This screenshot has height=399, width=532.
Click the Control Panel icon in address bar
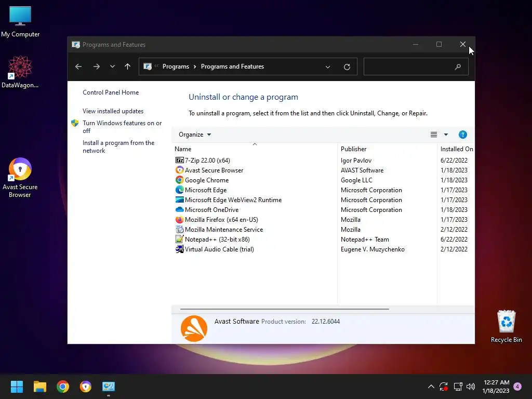click(x=148, y=66)
